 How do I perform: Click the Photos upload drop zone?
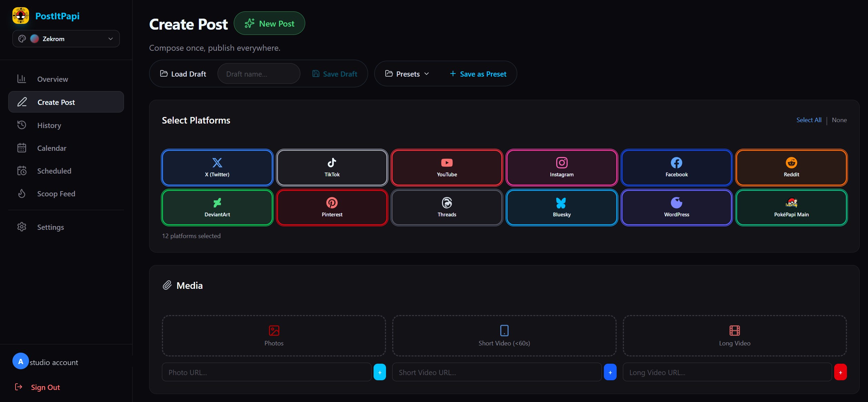pyautogui.click(x=274, y=335)
